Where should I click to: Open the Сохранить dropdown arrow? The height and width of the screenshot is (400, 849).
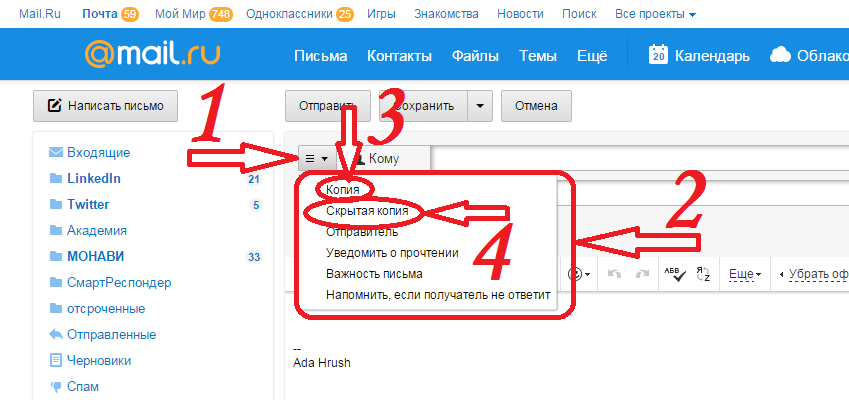[480, 106]
